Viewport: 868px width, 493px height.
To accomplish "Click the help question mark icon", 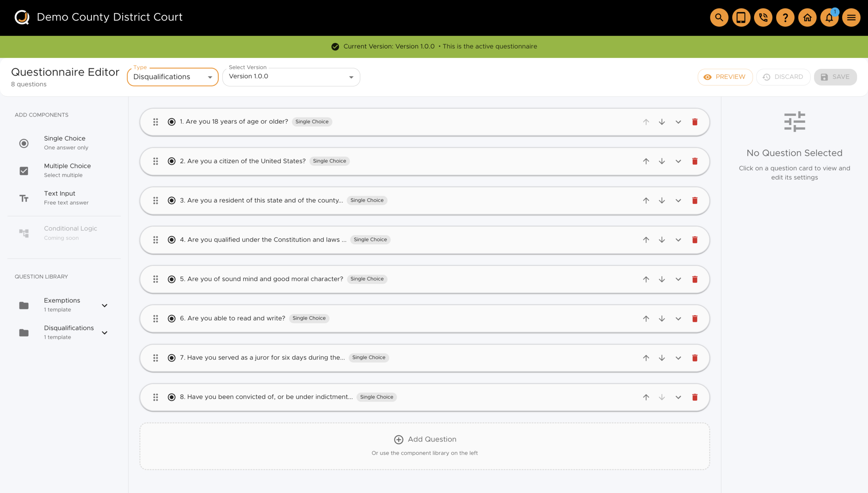I will (x=785, y=17).
